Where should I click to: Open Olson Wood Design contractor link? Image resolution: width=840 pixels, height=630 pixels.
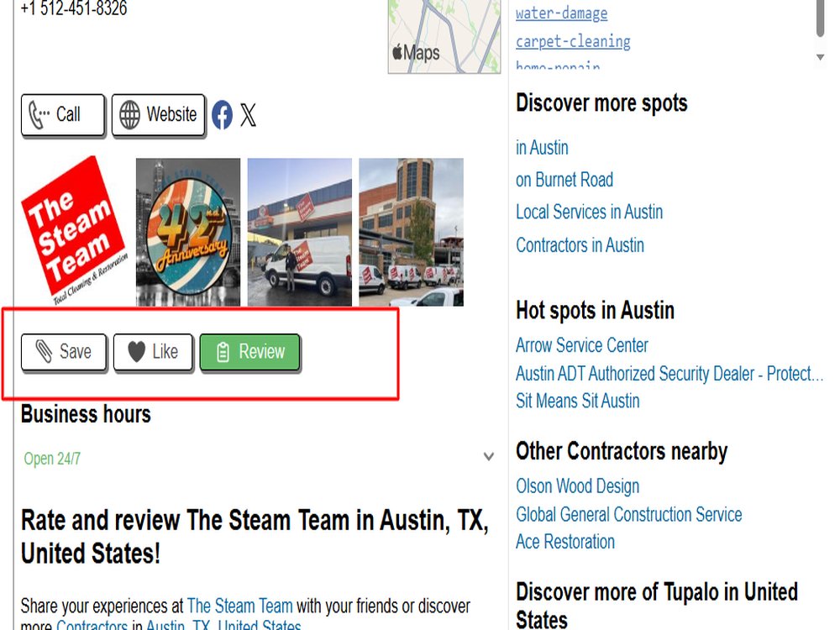pos(578,486)
